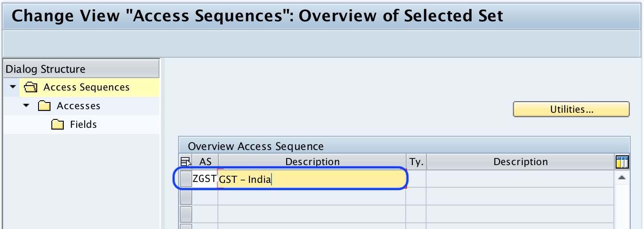Viewport: 644px width, 229px height.
Task: Open the Fields tree label
Action: tap(83, 125)
